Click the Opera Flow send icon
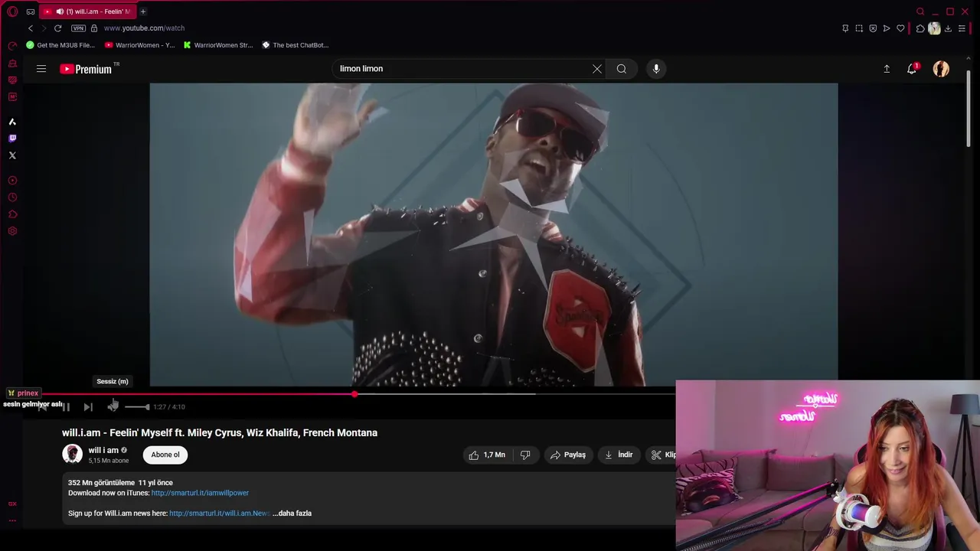The height and width of the screenshot is (551, 980). [887, 28]
